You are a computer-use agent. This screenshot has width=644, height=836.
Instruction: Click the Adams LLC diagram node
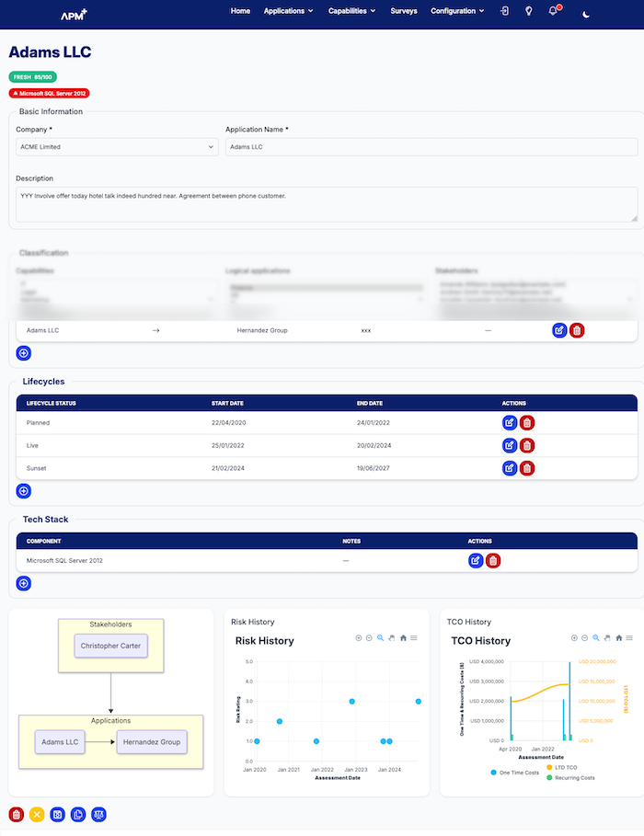[x=60, y=742]
